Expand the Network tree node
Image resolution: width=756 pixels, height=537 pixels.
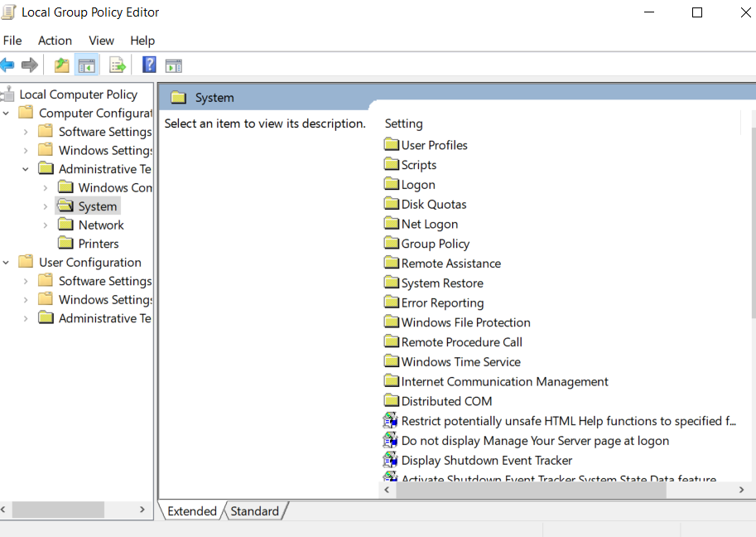(x=46, y=225)
